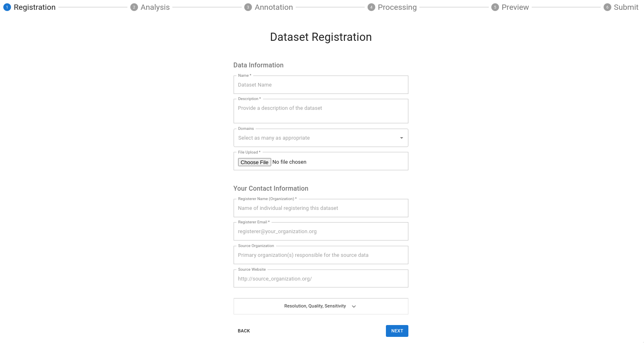Image resolution: width=644 pixels, height=343 pixels.
Task: Click the step 2 Analysis circle icon
Action: (x=134, y=7)
